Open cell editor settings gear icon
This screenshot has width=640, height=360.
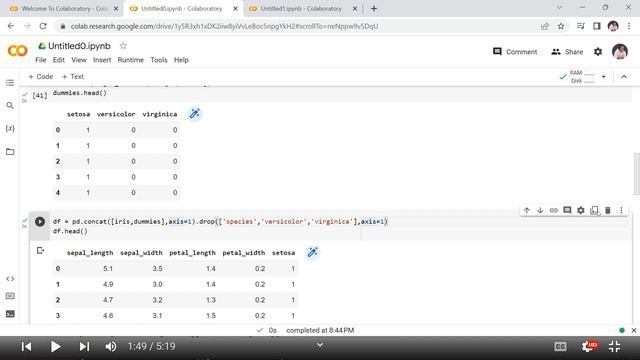580,211
